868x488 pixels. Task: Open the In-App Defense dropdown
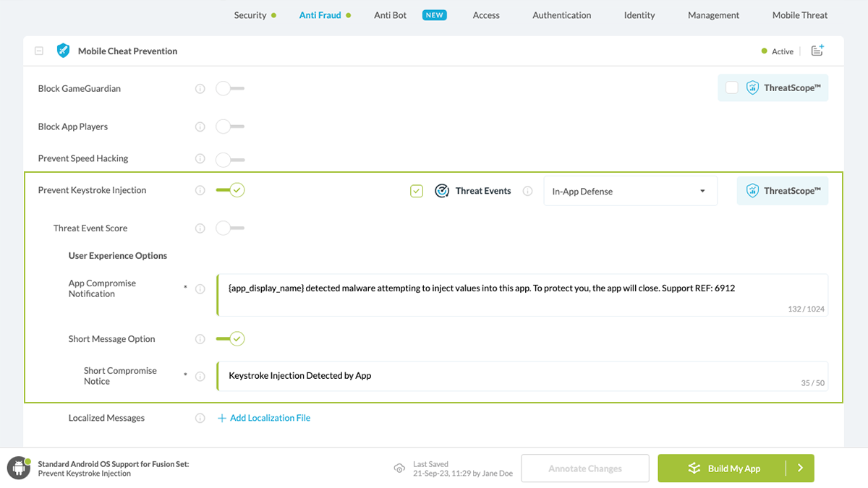630,192
